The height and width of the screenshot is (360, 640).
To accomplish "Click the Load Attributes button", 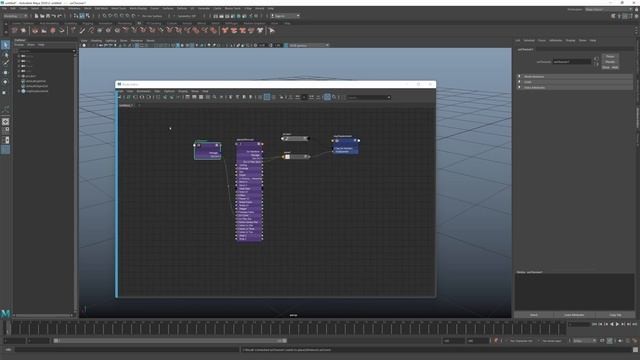I will (574, 315).
